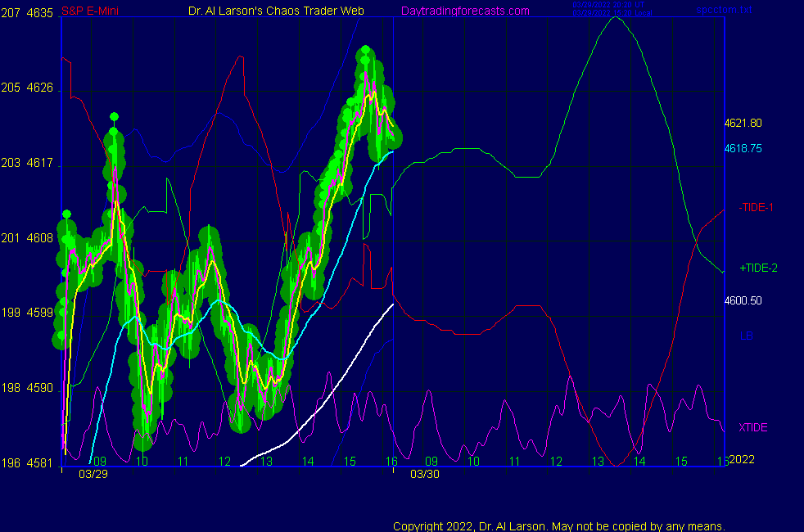Select the 4618.75 cyan price label
The width and height of the screenshot is (804, 532).
click(743, 149)
